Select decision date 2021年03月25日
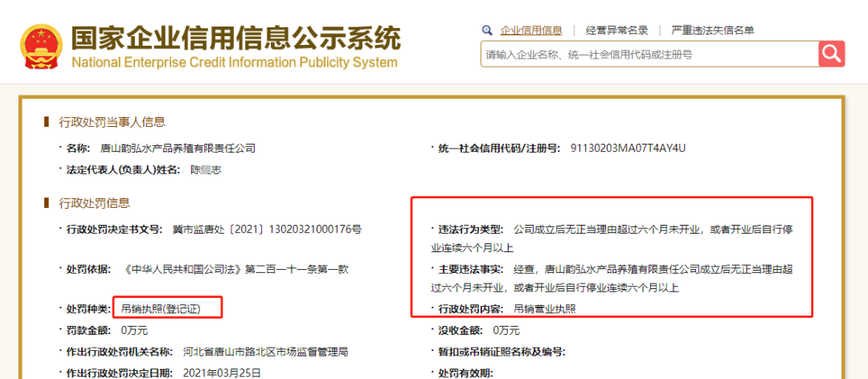868x379 pixels. [222, 373]
